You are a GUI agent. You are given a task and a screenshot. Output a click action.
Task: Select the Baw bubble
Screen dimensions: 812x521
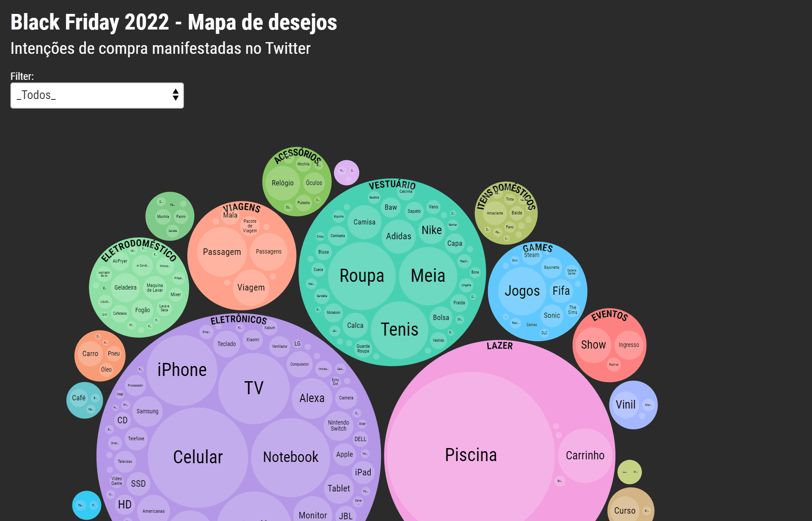391,208
